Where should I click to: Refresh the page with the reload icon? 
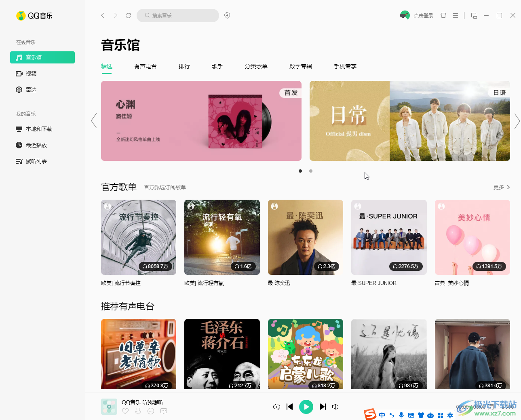coord(128,15)
